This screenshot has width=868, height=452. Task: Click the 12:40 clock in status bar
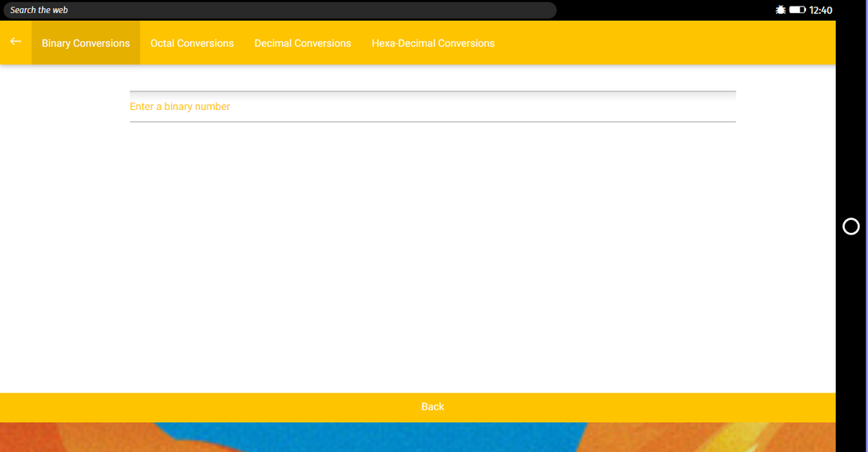(821, 10)
